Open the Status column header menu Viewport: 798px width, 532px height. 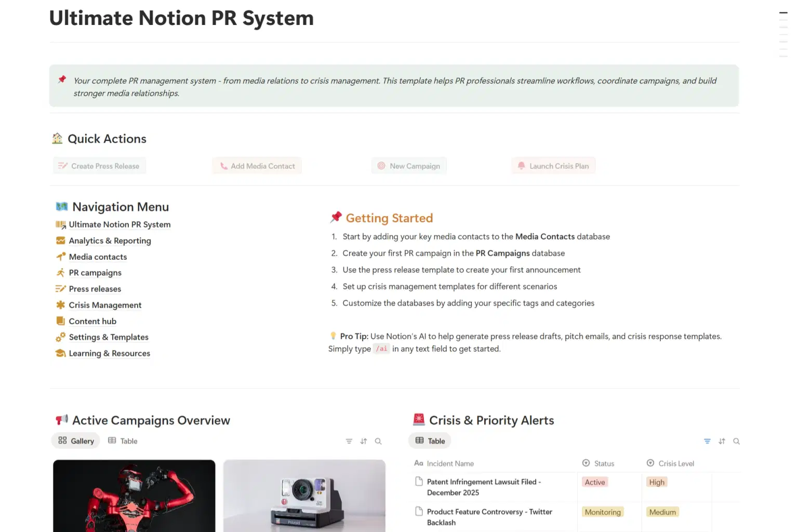tap(604, 463)
